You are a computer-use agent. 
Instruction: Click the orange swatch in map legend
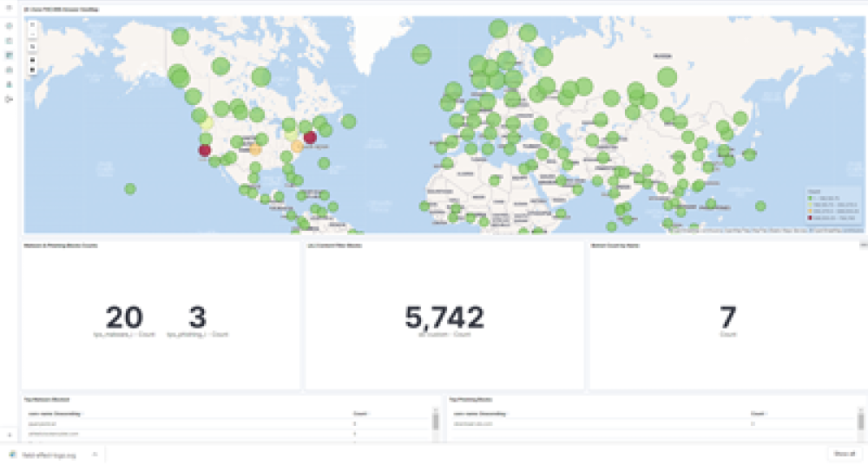coord(810,211)
